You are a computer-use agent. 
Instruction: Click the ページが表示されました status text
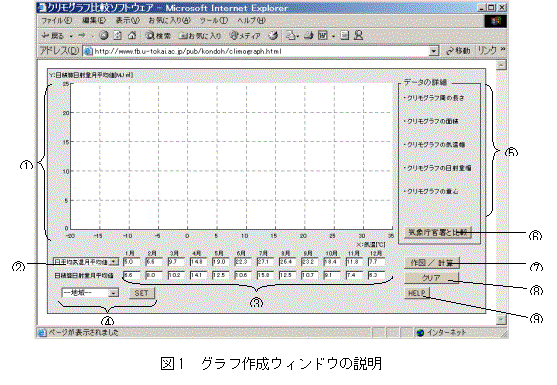[x=83, y=333]
